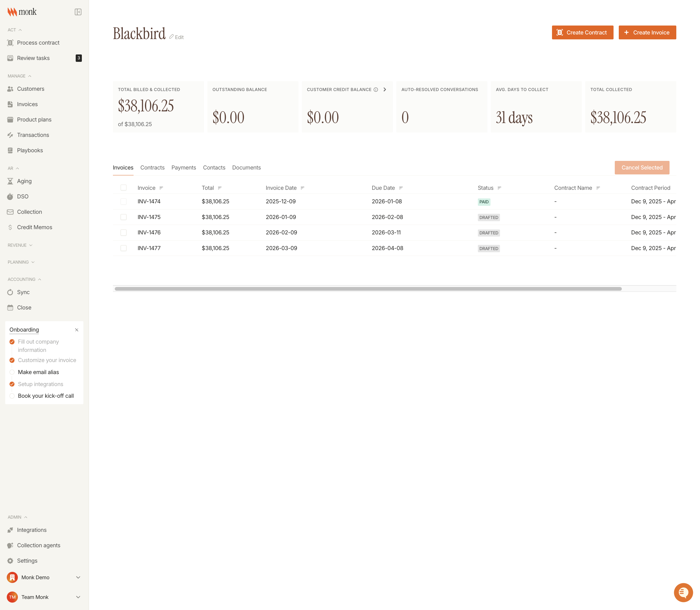Mark the Make email alias onboarding step
The image size is (700, 610).
coord(12,372)
